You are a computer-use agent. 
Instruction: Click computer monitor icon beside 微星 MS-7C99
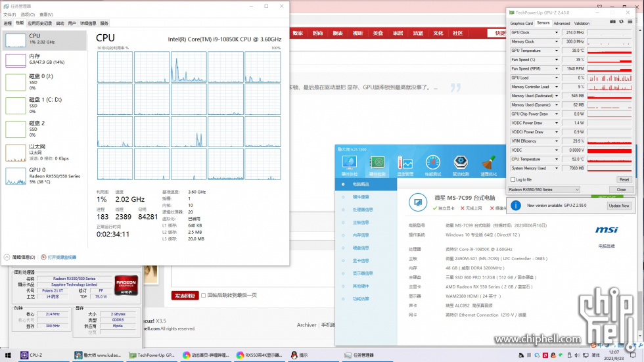click(x=418, y=202)
